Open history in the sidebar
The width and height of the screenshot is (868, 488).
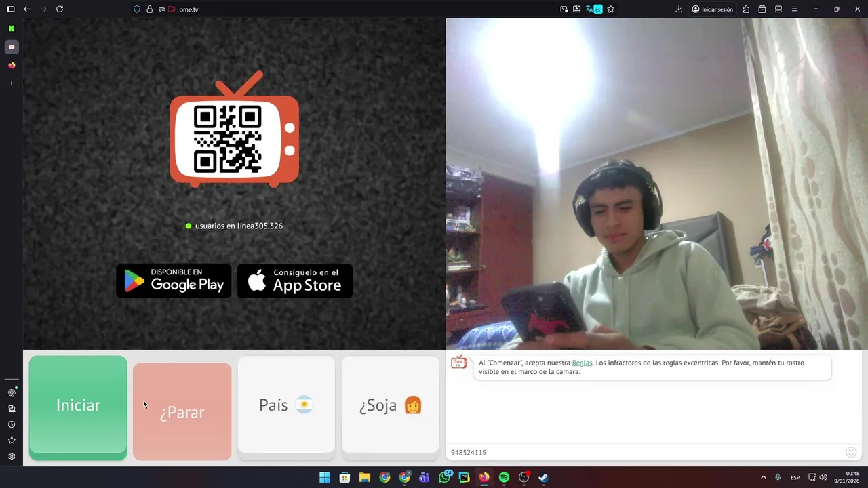tap(12, 424)
